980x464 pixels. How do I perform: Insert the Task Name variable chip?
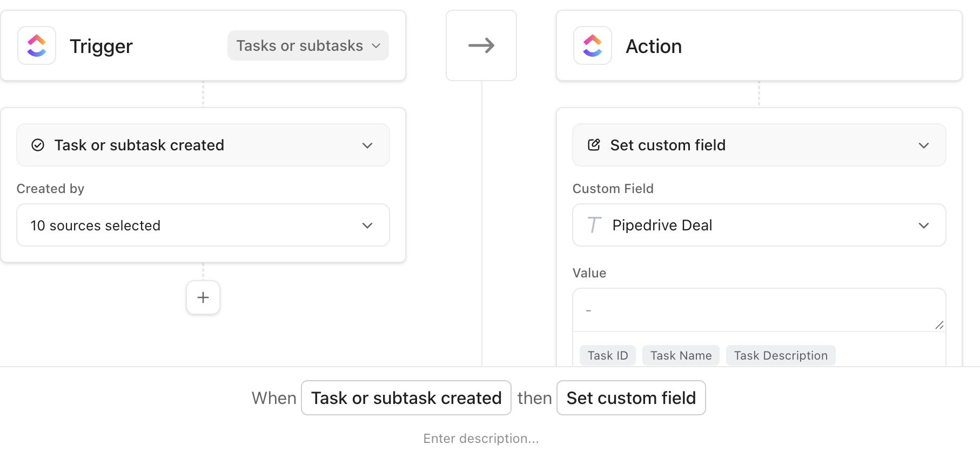(681, 355)
